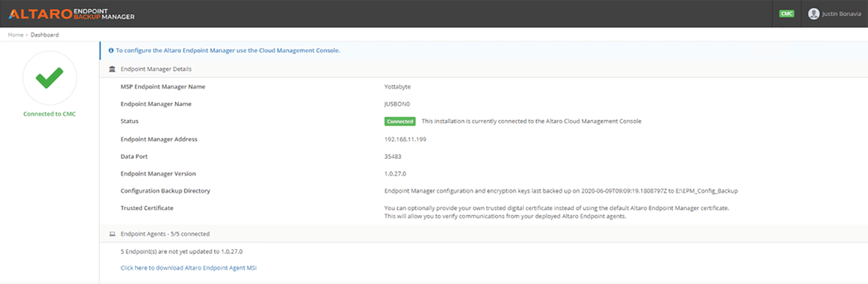The width and height of the screenshot is (868, 284).
Task: Go to Home in the breadcrumb
Action: coord(15,35)
